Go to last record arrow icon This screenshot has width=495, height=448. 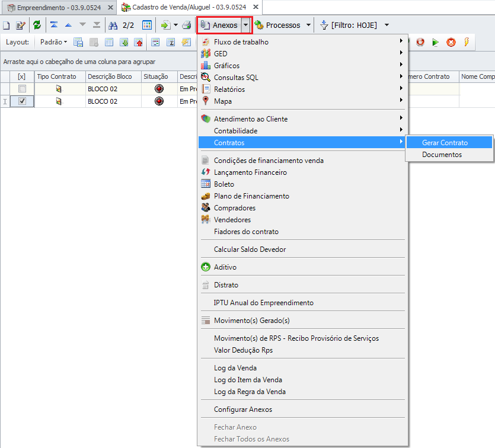97,25
